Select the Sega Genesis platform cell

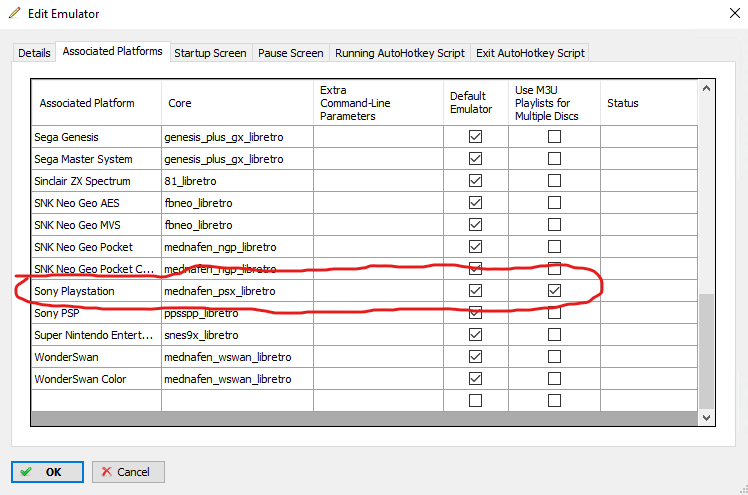(96, 137)
